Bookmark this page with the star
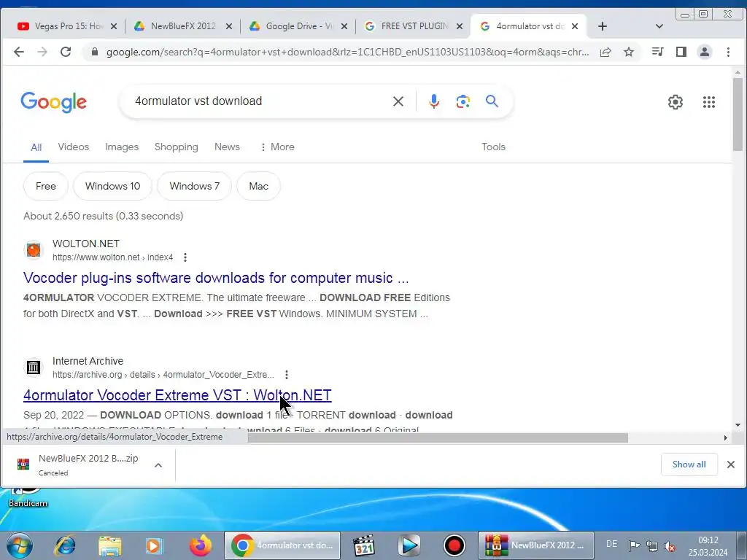The image size is (747, 560). [x=629, y=52]
